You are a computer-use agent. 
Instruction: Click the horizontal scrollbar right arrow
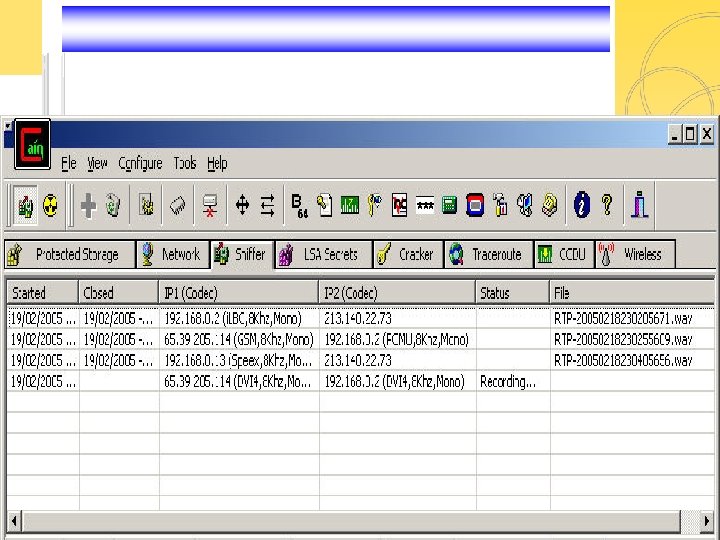pos(706,521)
